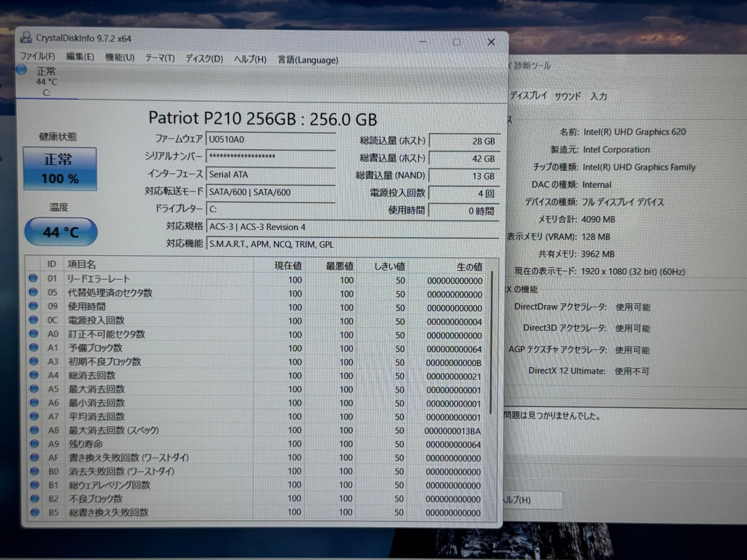
Task: Click the status dot of row 09 使用時間
Action: tap(34, 306)
